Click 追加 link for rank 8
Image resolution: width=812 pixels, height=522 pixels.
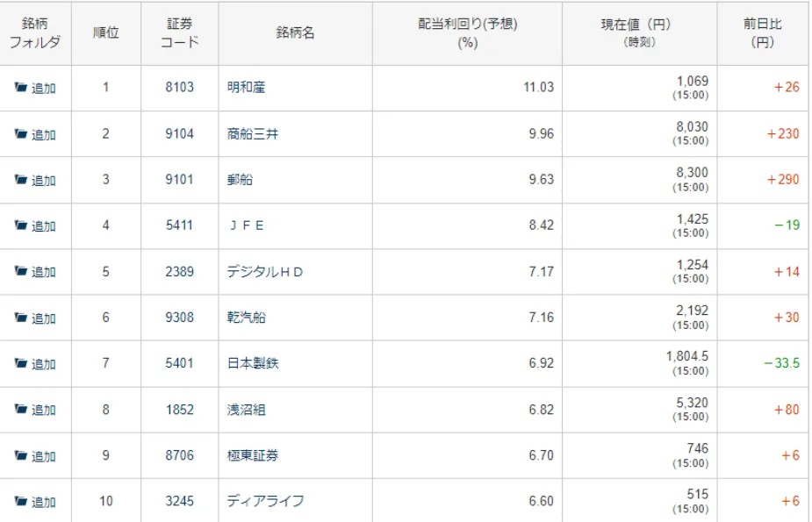click(44, 411)
